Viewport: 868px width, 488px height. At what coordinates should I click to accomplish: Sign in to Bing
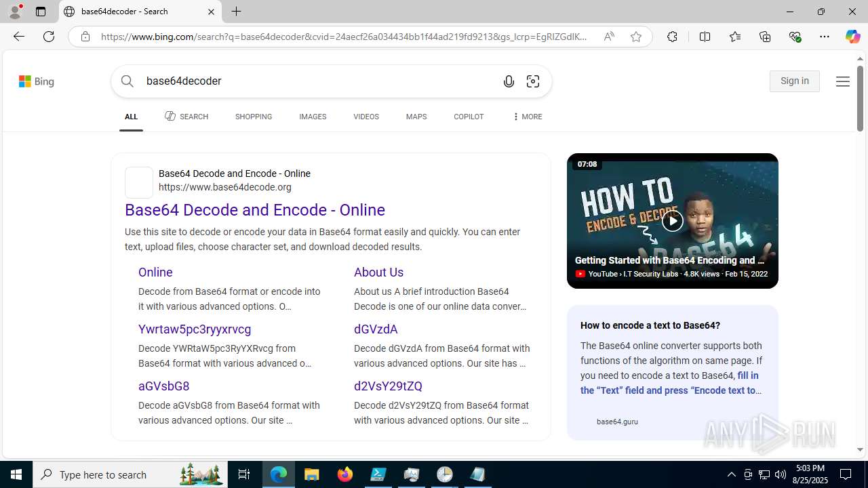coord(795,81)
